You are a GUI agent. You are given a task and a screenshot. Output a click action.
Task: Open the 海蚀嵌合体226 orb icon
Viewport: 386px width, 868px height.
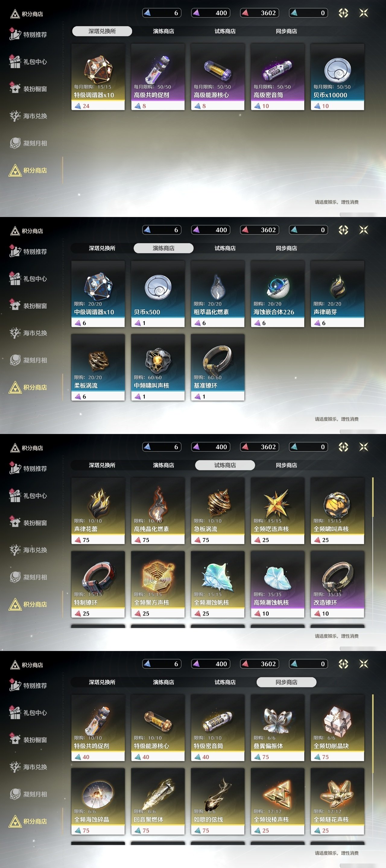[x=278, y=287]
